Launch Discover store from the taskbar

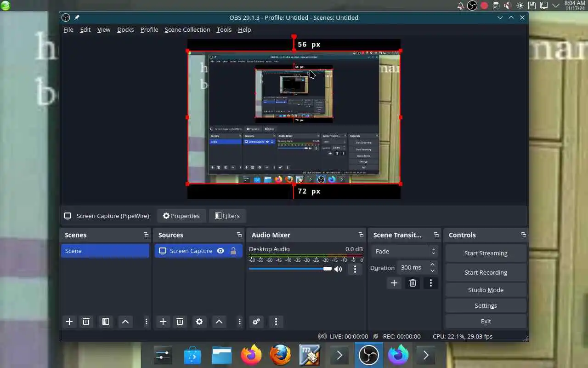[192, 355]
